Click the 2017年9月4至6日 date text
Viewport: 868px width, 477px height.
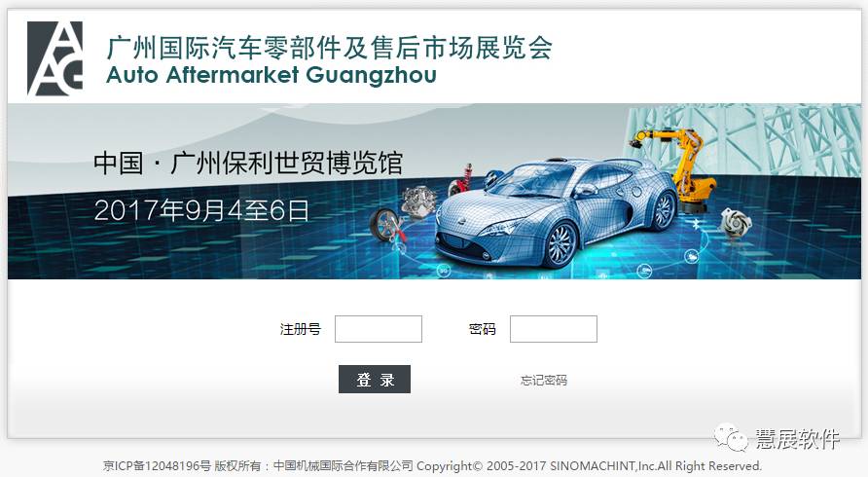click(x=201, y=210)
